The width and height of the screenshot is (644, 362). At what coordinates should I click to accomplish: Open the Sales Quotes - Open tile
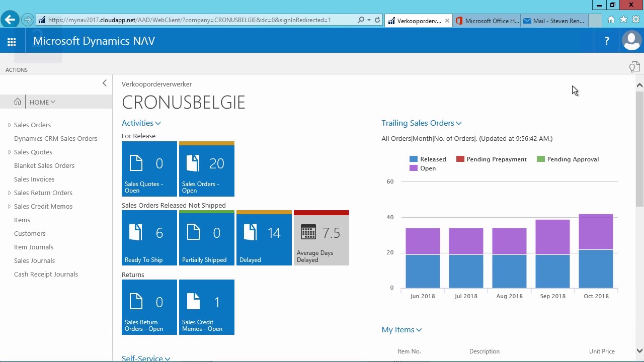149,169
